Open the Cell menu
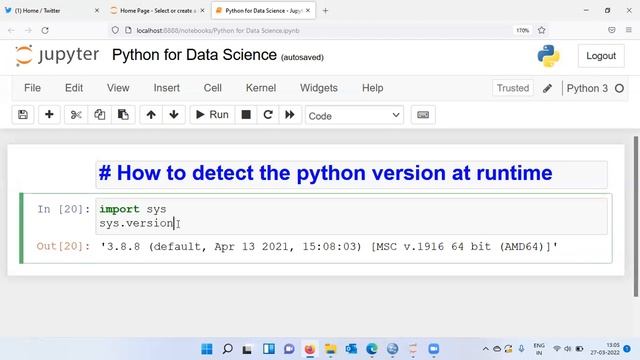The width and height of the screenshot is (640, 360). pos(213,88)
